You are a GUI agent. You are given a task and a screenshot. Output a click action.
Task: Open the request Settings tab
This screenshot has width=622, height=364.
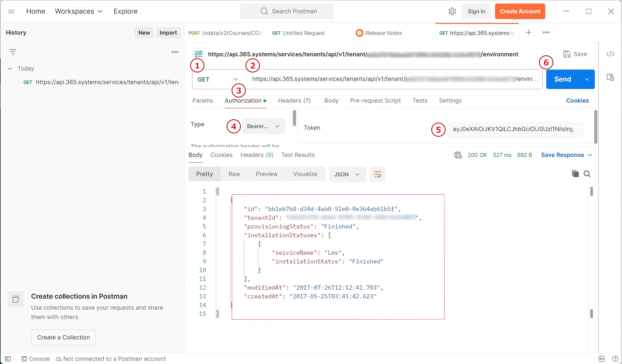pos(450,101)
